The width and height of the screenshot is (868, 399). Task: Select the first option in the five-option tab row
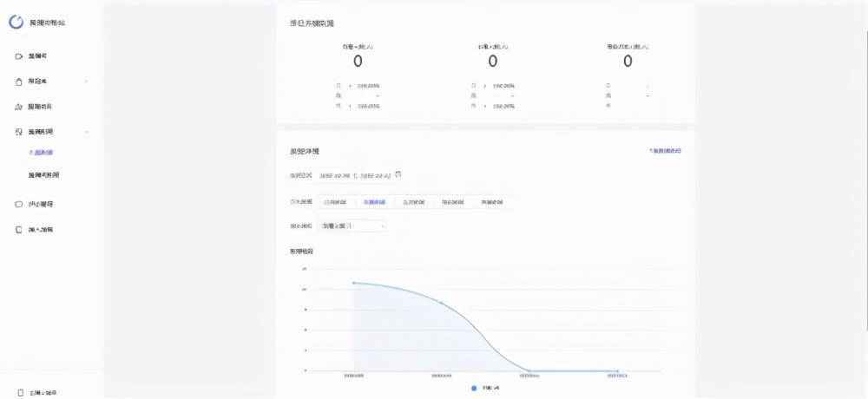click(x=335, y=203)
